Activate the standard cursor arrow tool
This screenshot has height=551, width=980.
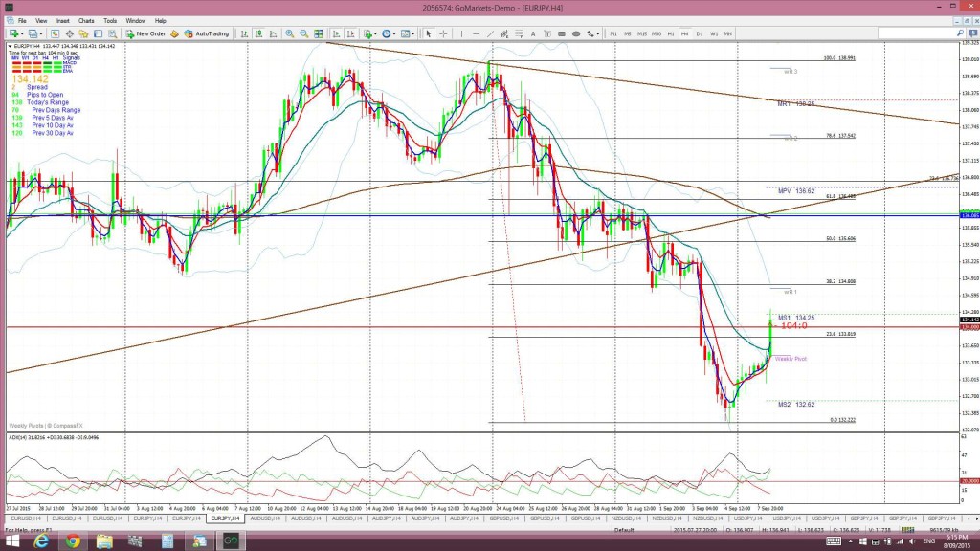(x=428, y=33)
